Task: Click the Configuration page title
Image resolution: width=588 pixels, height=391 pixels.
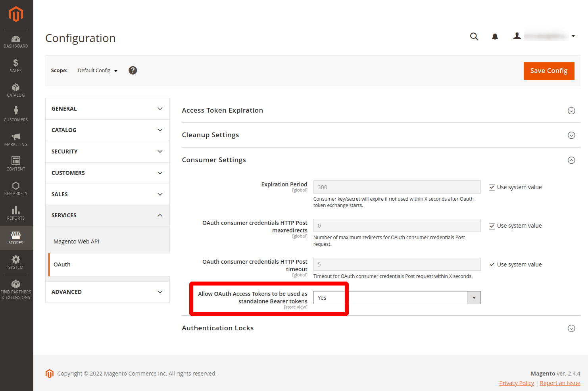Action: [81, 38]
